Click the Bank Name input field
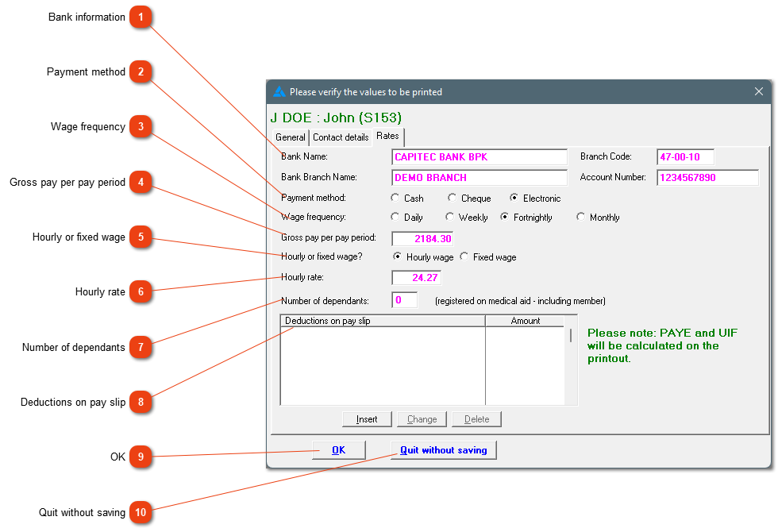 480,157
